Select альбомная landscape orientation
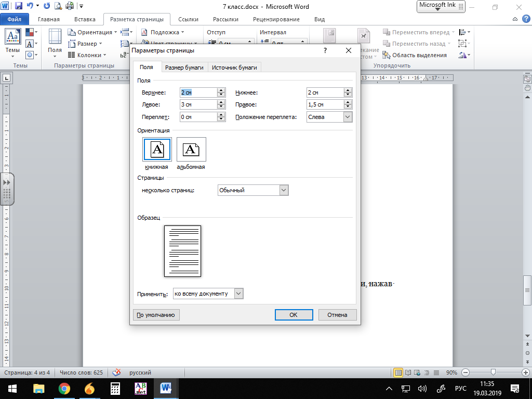 pos(191,150)
